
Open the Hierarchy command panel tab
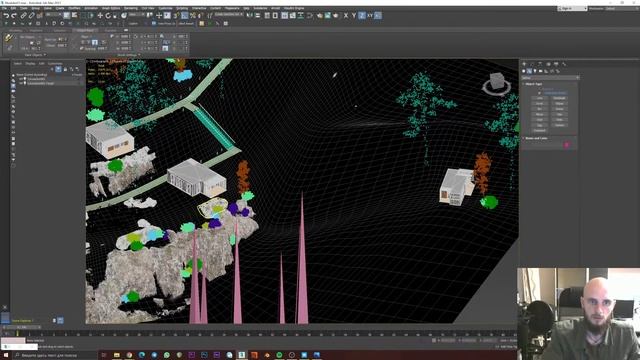click(540, 64)
